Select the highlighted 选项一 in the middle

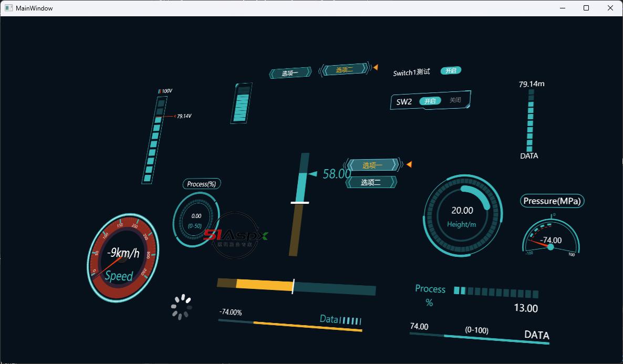[372, 165]
